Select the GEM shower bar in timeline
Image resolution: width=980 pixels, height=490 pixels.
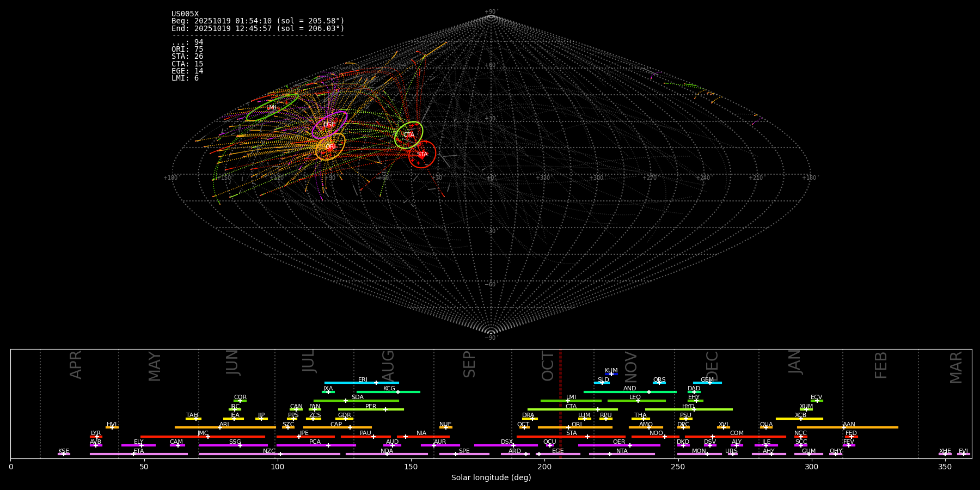pyautogui.click(x=707, y=383)
